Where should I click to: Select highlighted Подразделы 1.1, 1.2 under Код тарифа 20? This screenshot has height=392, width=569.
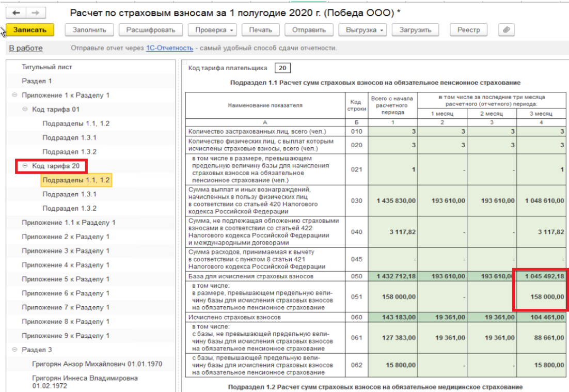[76, 180]
